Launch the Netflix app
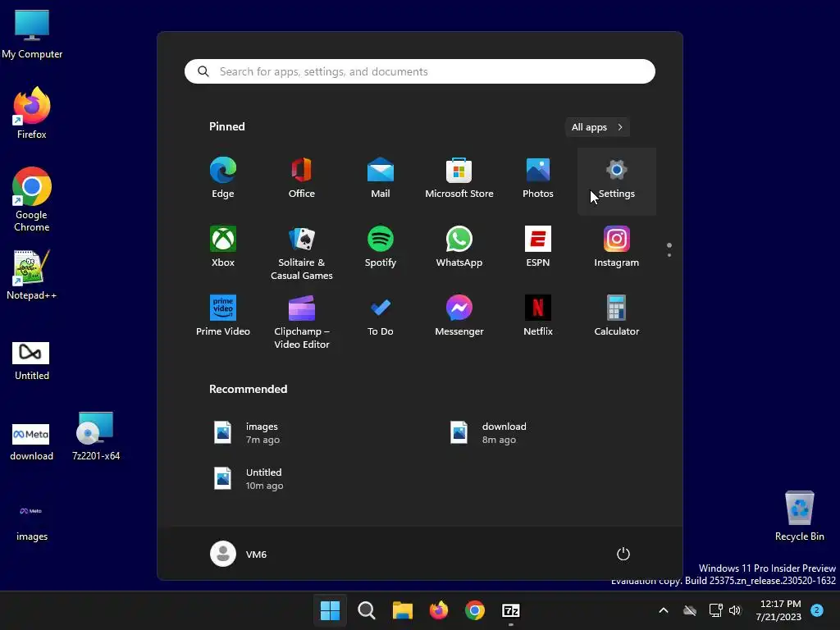The height and width of the screenshot is (630, 840). tap(538, 316)
